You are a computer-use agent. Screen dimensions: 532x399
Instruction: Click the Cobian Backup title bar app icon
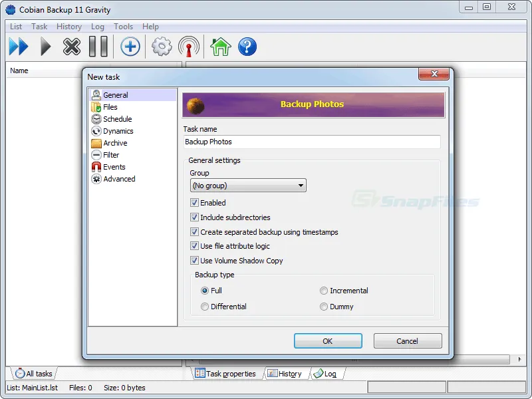click(11, 9)
